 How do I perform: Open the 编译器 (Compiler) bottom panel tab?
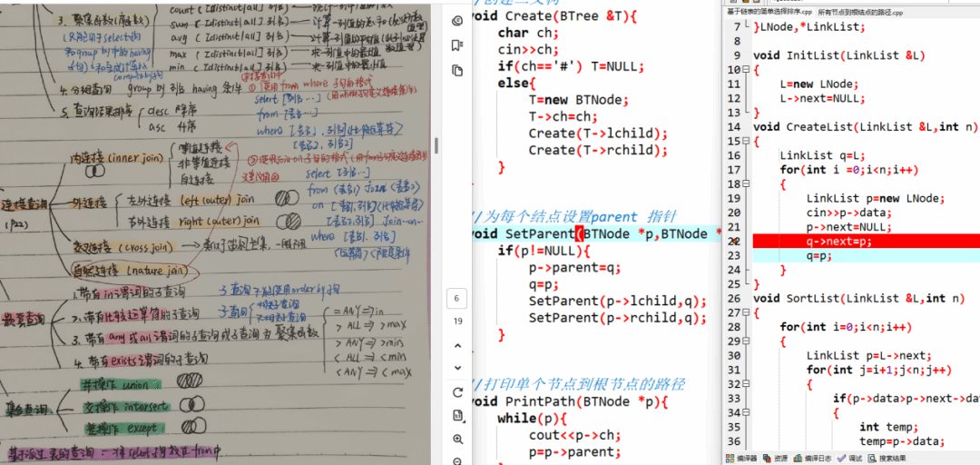740,458
